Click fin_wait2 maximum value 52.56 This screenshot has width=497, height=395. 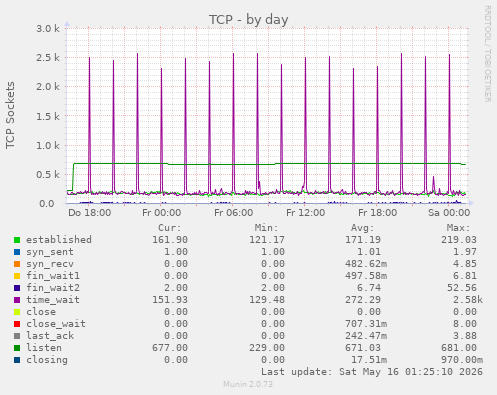point(462,288)
